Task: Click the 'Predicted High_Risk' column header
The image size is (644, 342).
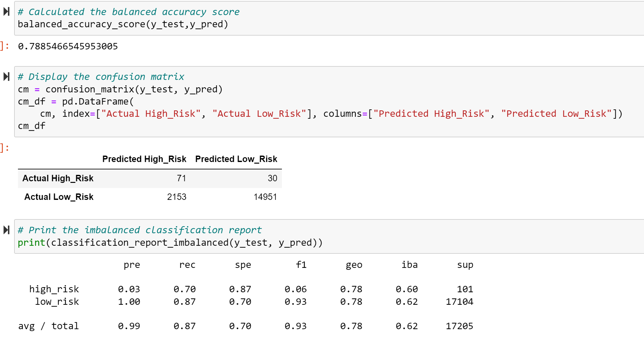Action: click(144, 159)
